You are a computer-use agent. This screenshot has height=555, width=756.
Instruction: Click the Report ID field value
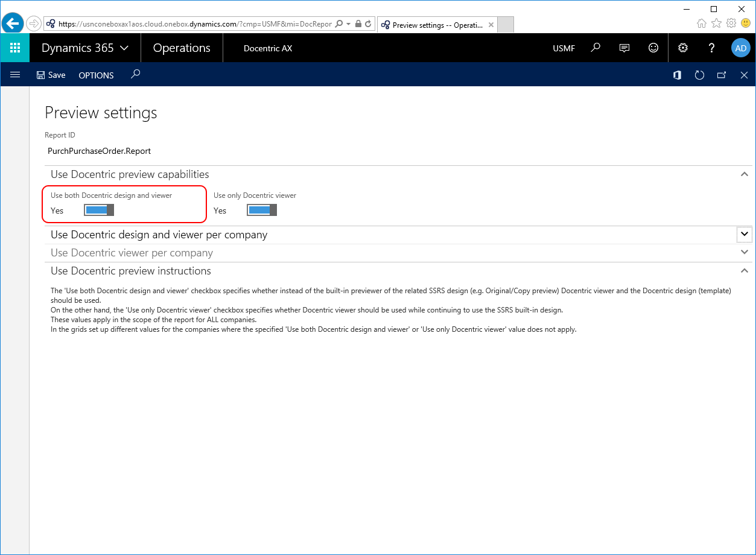pyautogui.click(x=99, y=151)
